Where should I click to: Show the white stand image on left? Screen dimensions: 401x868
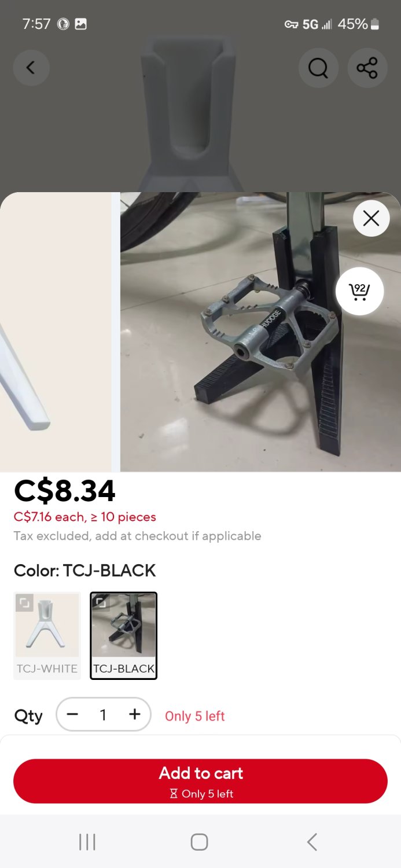point(56,332)
